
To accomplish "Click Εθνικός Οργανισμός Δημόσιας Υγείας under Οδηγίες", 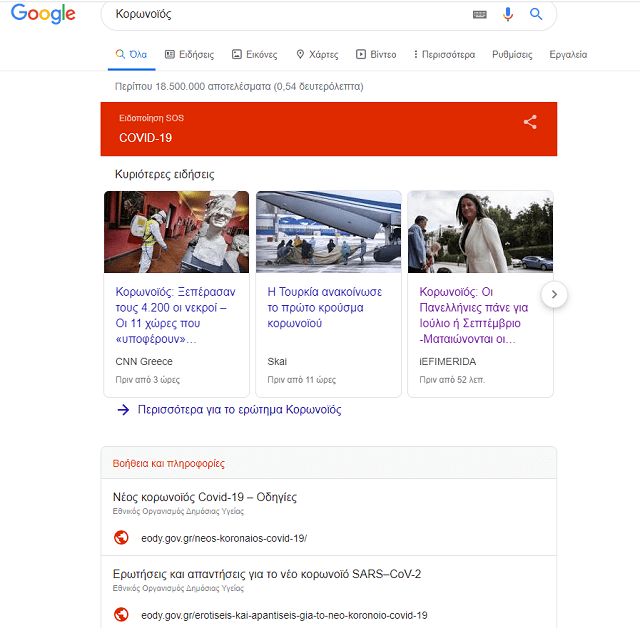I will pyautogui.click(x=178, y=511).
